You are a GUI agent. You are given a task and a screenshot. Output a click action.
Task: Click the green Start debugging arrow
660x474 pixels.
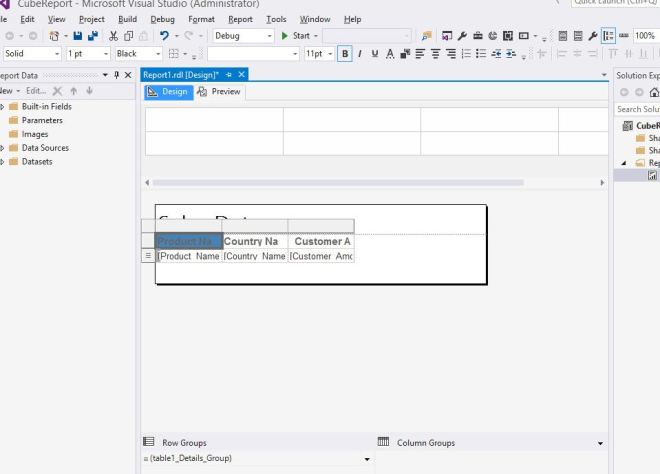pyautogui.click(x=284, y=36)
